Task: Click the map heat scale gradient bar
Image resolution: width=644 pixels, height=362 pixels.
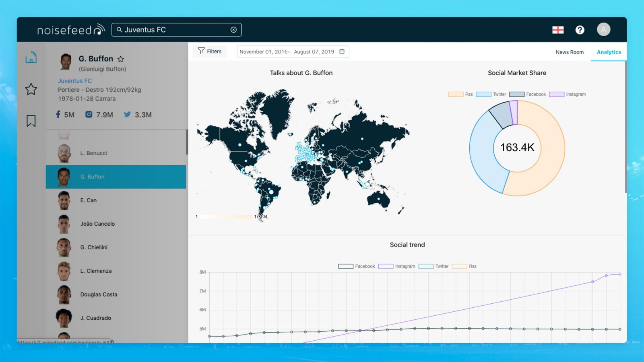Action: coord(226,216)
